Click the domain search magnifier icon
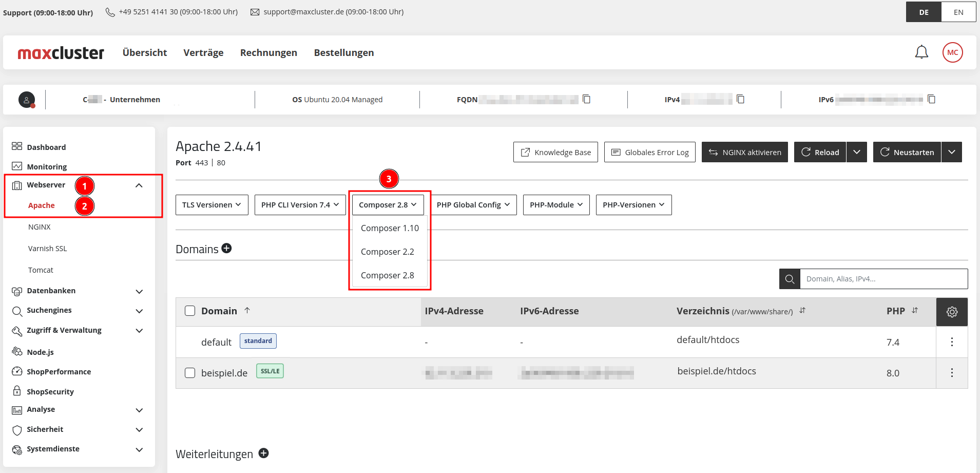 tap(790, 279)
